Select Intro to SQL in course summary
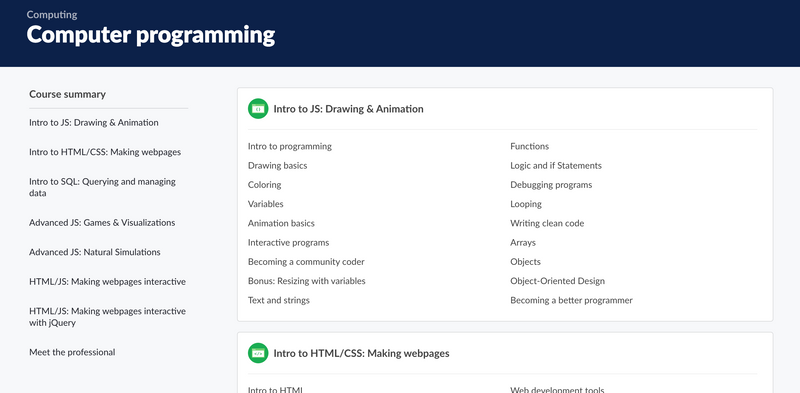 point(103,187)
